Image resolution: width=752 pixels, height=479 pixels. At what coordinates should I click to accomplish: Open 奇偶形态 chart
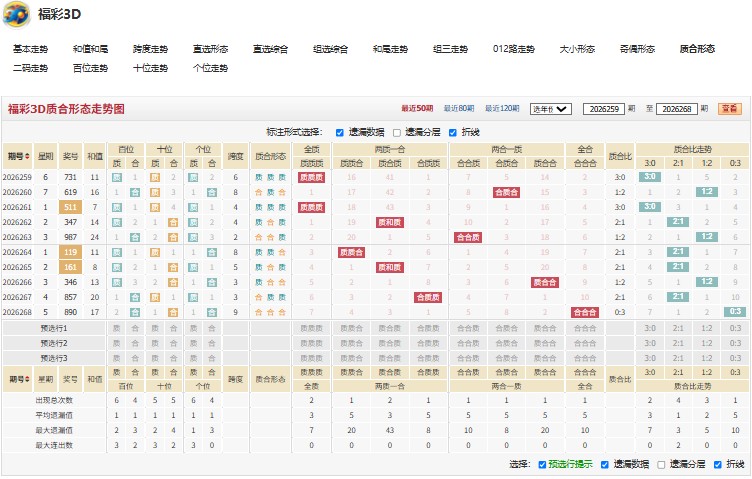pos(637,49)
